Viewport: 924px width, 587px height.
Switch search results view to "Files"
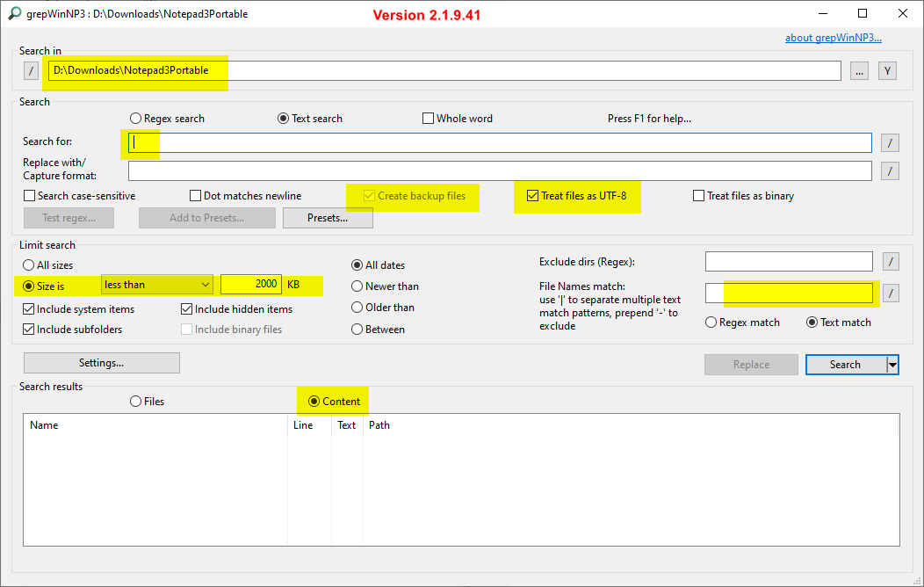(x=136, y=401)
